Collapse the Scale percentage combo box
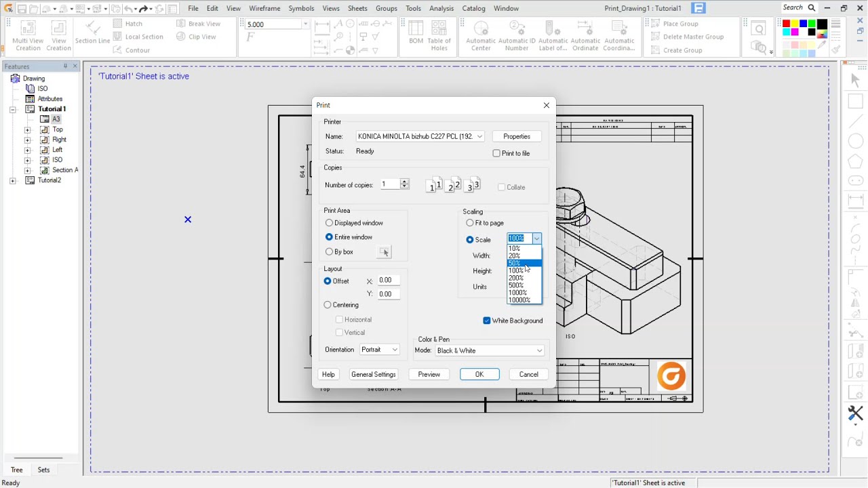868x488 pixels. [536, 239]
